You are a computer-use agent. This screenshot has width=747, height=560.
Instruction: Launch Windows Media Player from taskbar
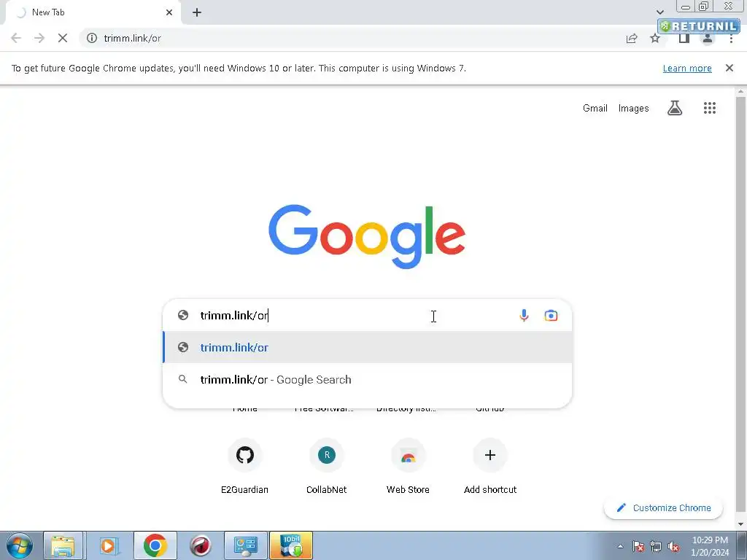coord(109,545)
